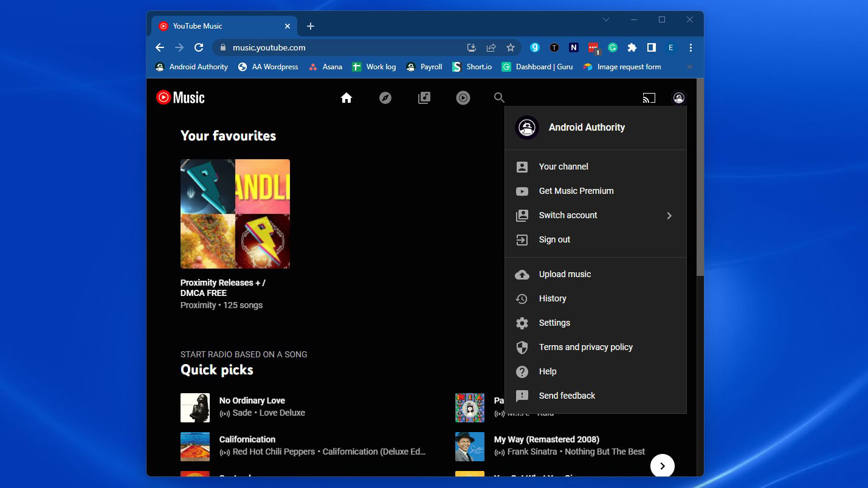The height and width of the screenshot is (488, 868).
Task: Open Proximity Releases playlist thumbnail
Action: click(235, 214)
